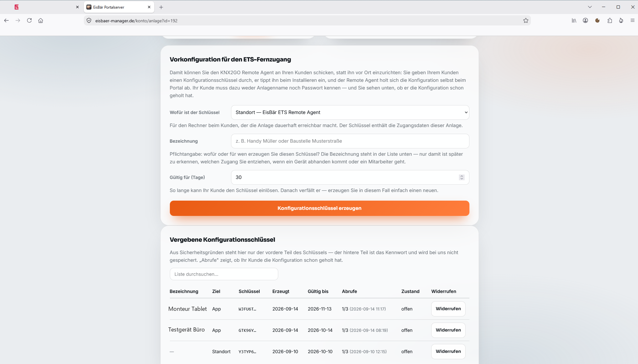Select the 'Testgerät Büro' row name

186,330
